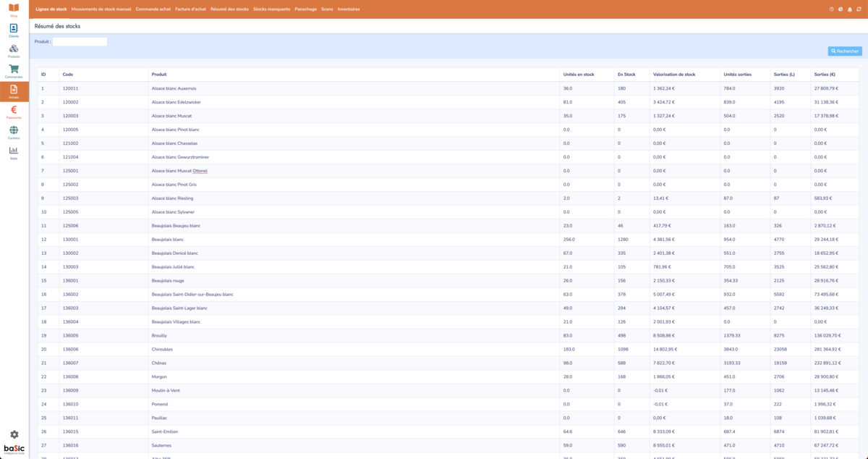Open the Blog section in sidebar

tap(14, 9)
